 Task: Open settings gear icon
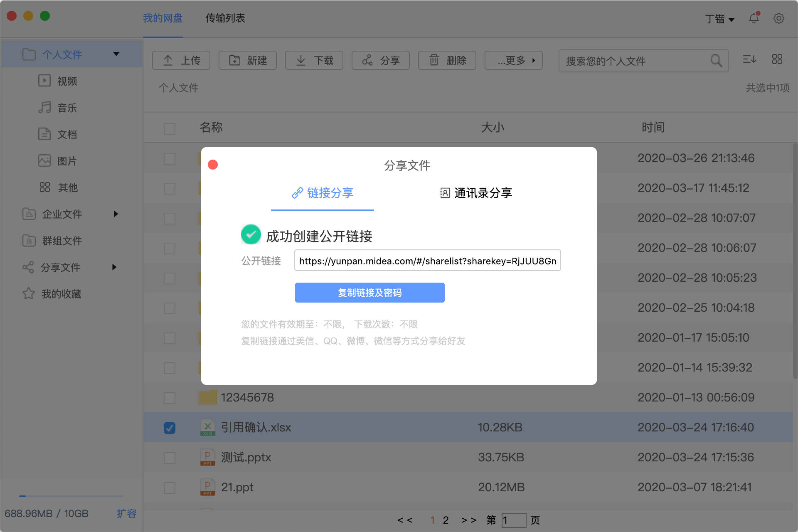779,18
